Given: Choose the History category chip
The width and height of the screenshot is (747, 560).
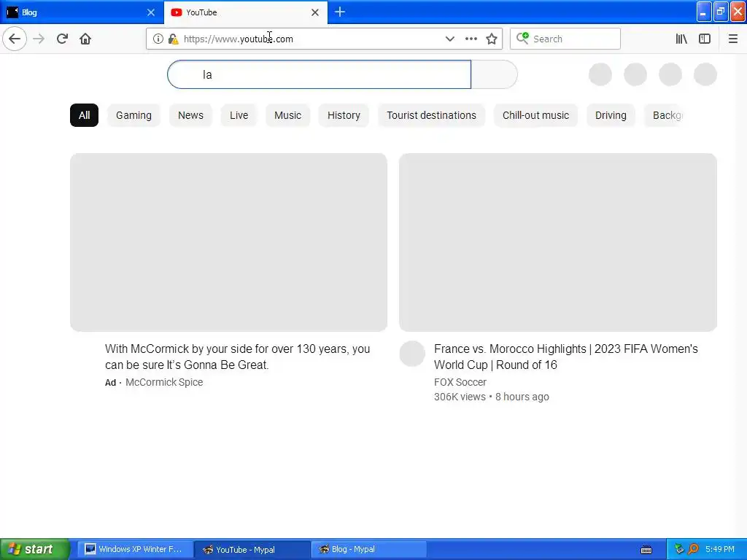Looking at the screenshot, I should (344, 115).
